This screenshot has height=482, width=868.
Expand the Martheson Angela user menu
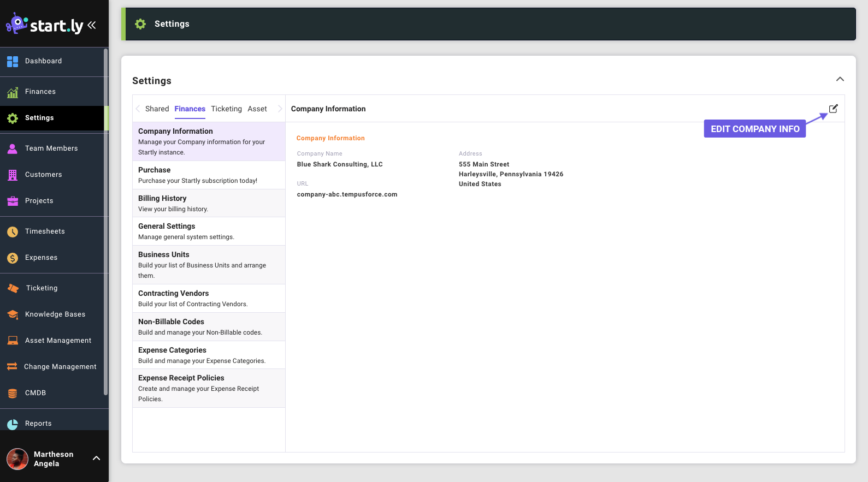click(96, 459)
